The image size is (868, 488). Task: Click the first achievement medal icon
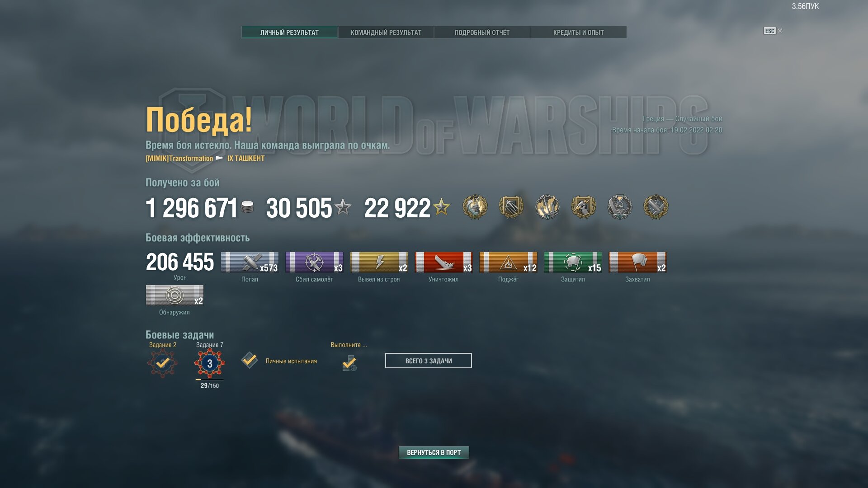475,207
